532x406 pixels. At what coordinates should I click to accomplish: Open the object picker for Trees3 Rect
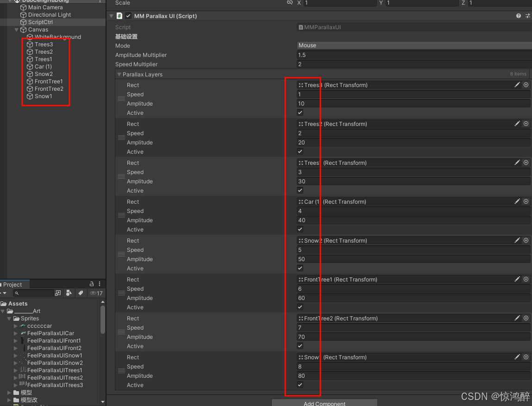coord(526,85)
